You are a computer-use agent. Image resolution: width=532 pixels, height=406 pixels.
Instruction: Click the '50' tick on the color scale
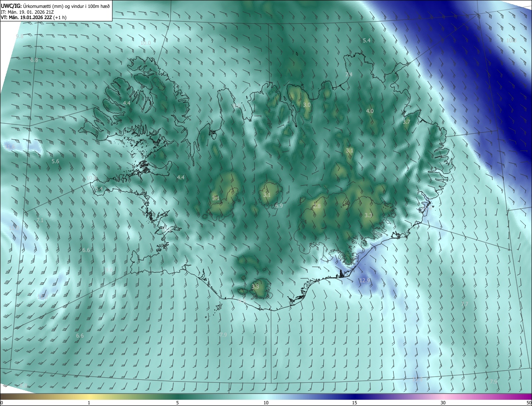coord(529,403)
